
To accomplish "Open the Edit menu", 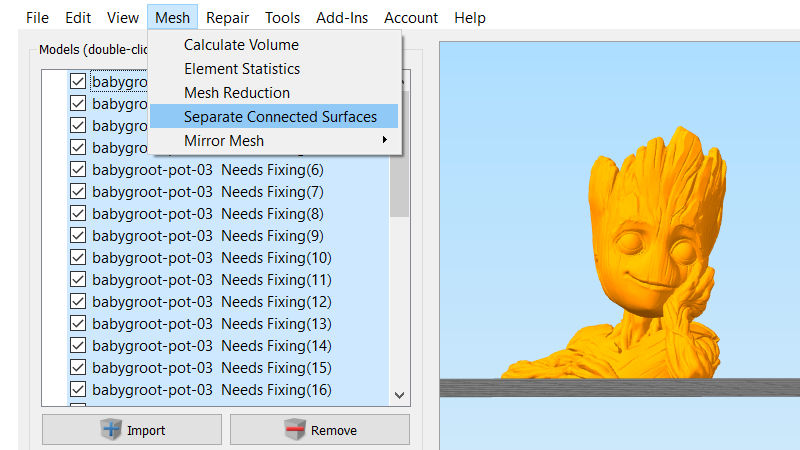I will (78, 18).
